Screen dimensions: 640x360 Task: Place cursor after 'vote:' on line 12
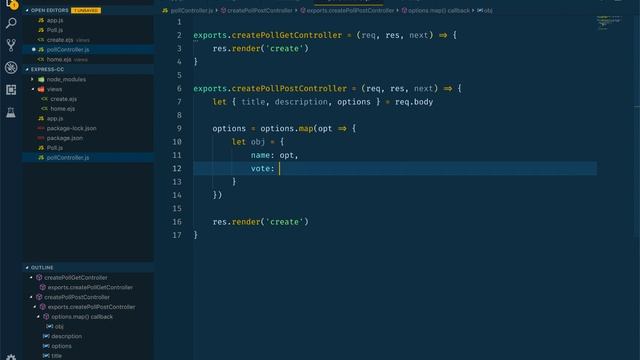click(x=279, y=169)
